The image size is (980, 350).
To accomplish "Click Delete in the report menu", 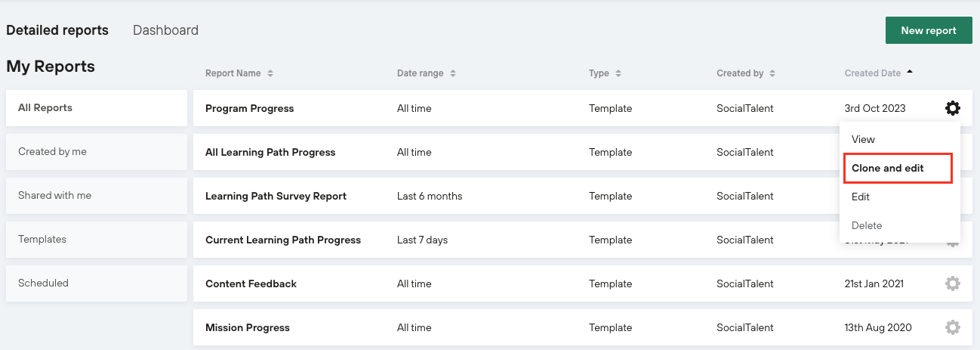I will point(867,225).
